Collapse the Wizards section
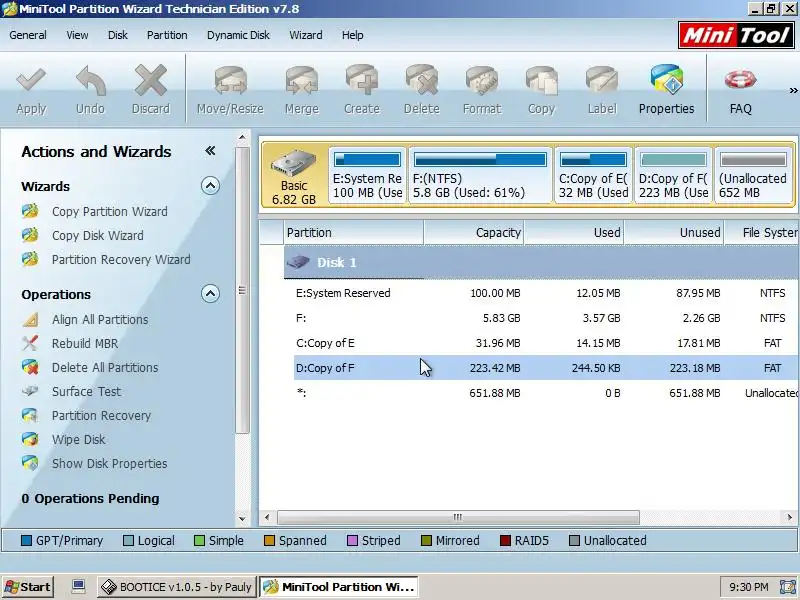800x600 pixels. point(210,186)
